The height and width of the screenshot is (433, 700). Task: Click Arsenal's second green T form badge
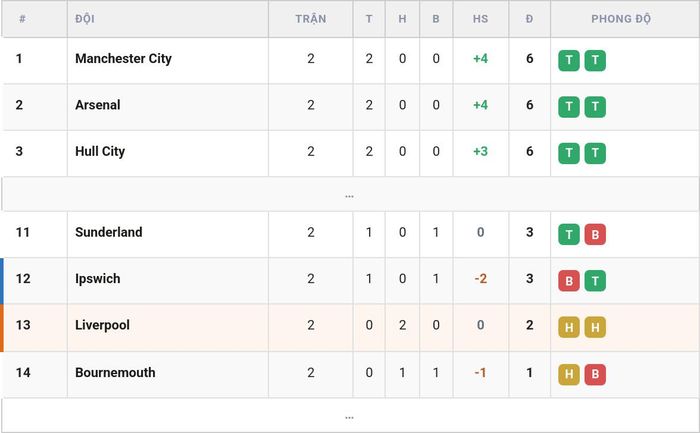coord(595,107)
